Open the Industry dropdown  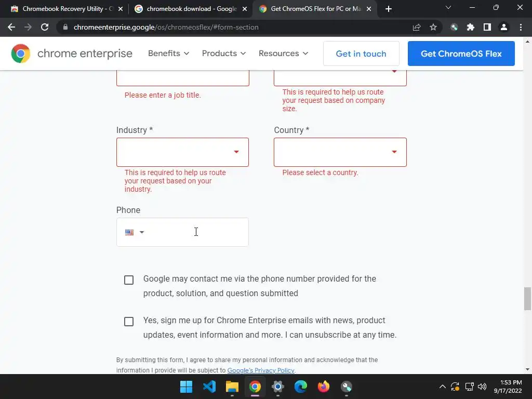(x=182, y=152)
